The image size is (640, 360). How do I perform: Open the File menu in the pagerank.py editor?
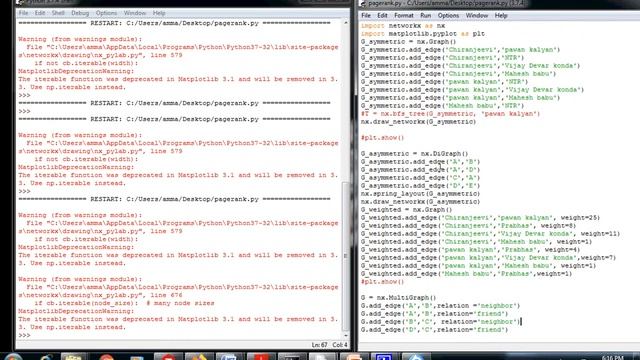point(366,16)
